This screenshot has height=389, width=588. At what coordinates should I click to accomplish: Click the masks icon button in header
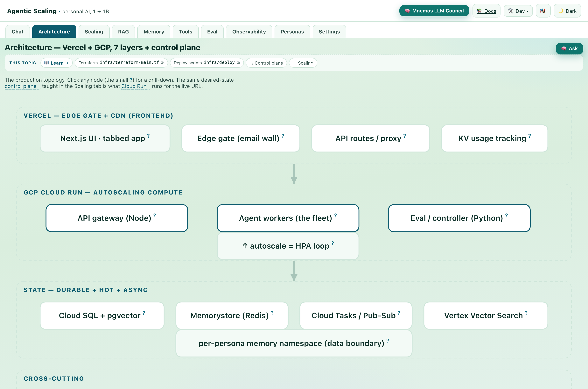coord(543,11)
